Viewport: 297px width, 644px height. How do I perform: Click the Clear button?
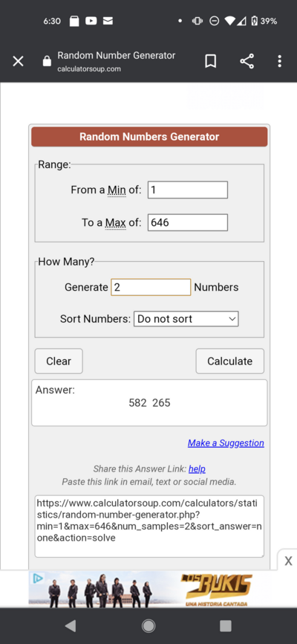tap(59, 361)
